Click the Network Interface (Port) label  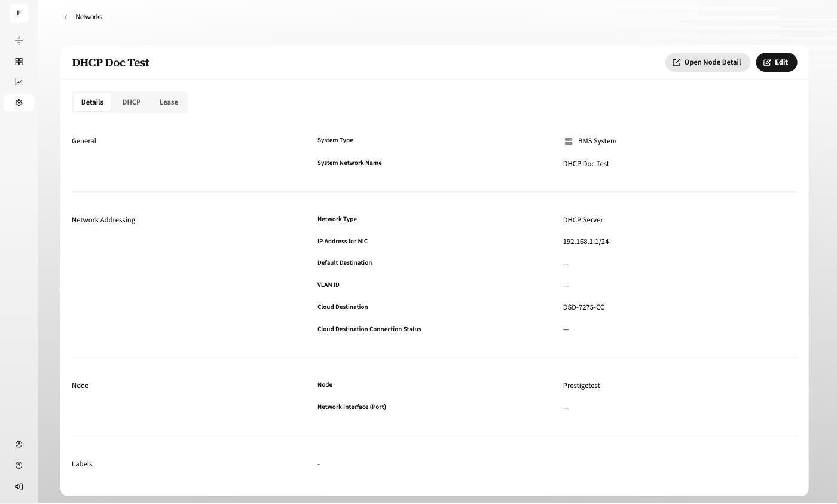352,407
